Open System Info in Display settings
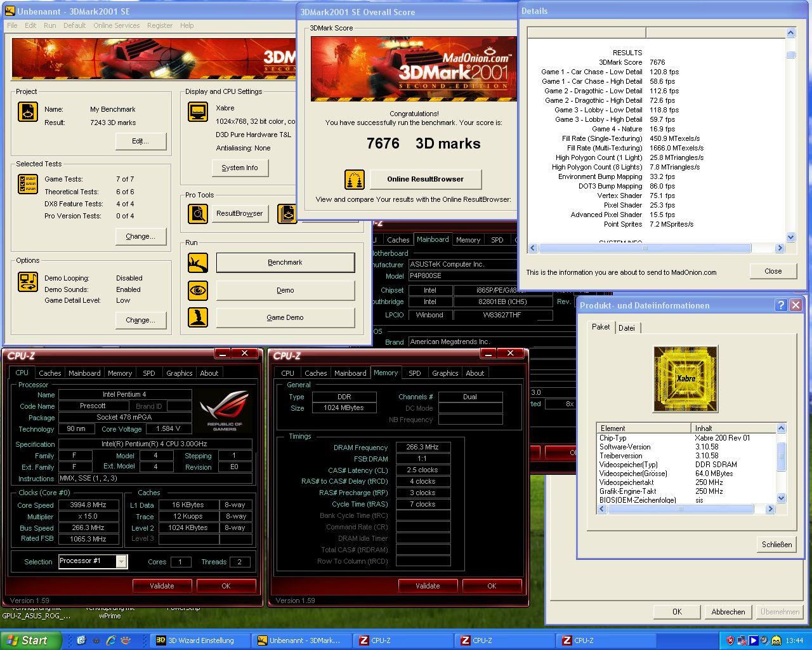The width and height of the screenshot is (812, 650). (x=240, y=168)
